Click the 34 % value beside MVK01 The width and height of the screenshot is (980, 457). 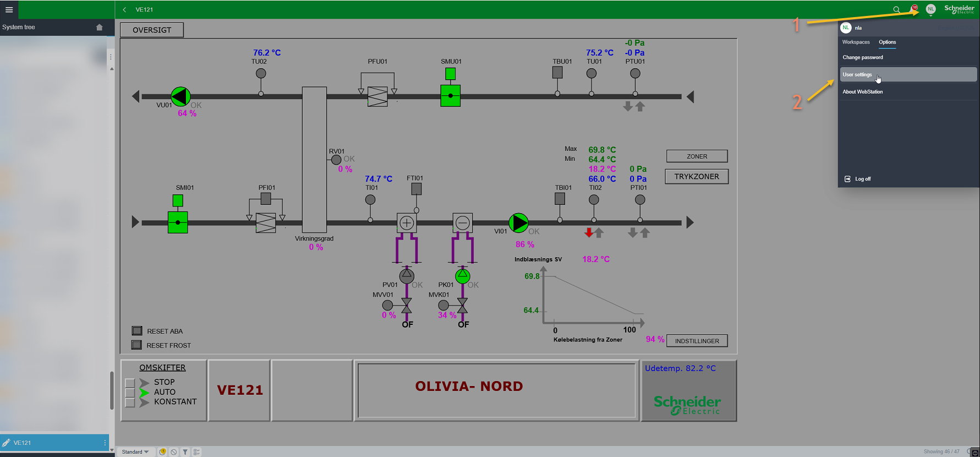(x=447, y=315)
